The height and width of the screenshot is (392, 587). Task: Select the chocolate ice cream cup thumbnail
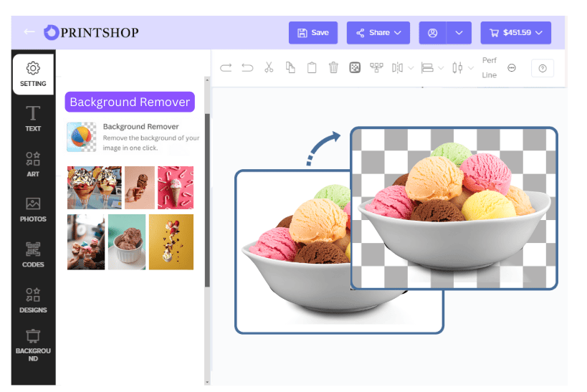coord(127,242)
